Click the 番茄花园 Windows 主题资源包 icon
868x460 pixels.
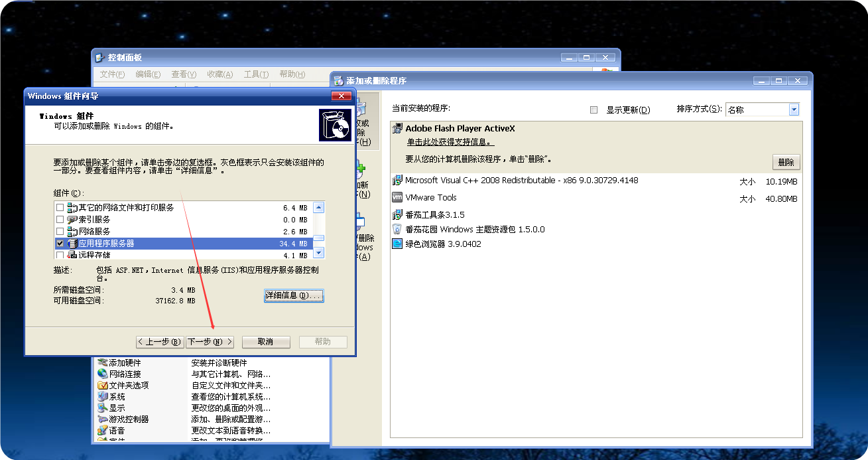point(397,229)
